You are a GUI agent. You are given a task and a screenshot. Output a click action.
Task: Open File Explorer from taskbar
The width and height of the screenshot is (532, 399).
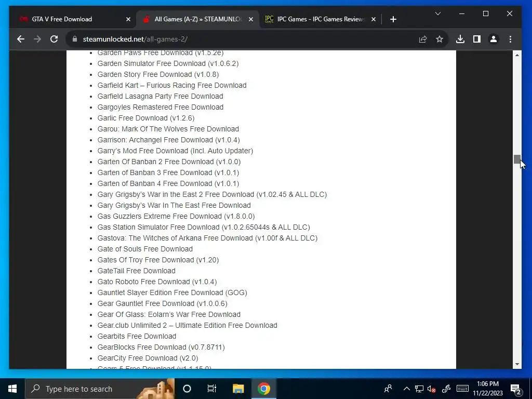tap(238, 389)
